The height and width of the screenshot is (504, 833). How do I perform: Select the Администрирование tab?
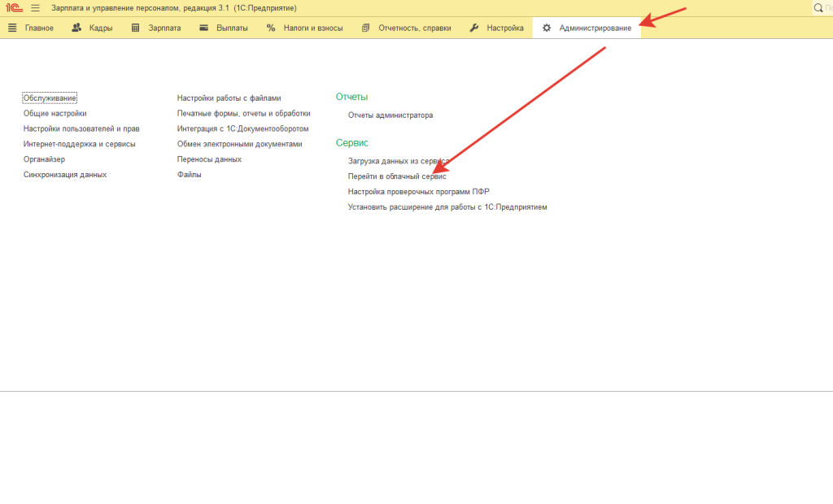[587, 28]
